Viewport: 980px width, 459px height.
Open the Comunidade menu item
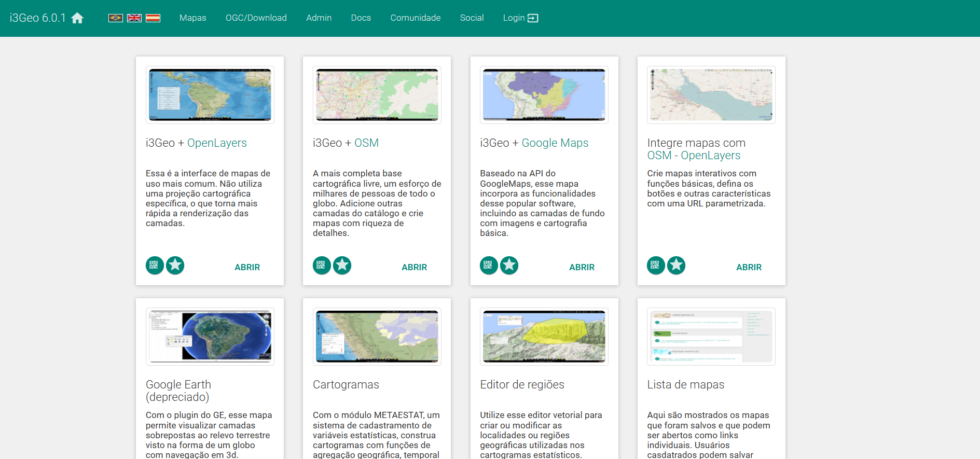pyautogui.click(x=416, y=18)
